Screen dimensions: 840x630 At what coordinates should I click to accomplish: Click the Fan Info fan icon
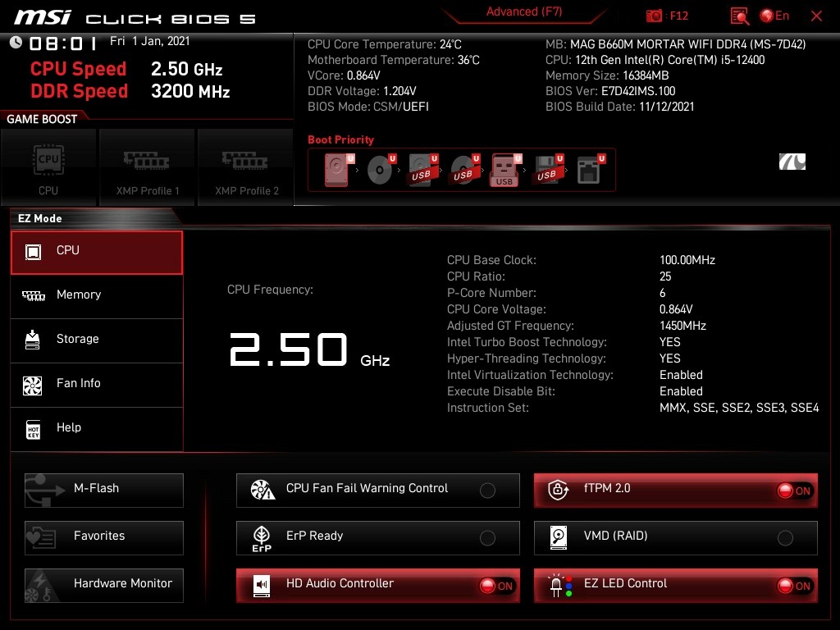point(33,386)
